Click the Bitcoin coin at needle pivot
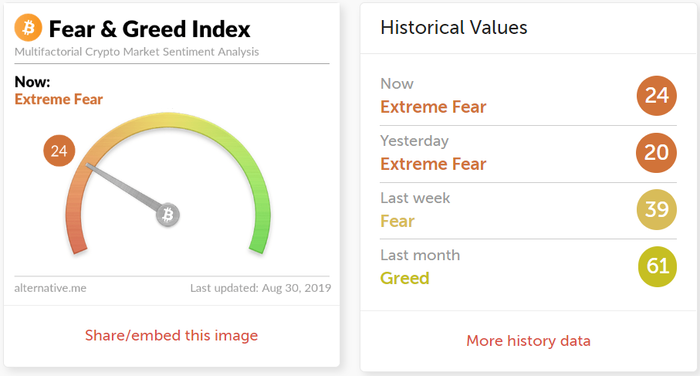 (x=168, y=215)
